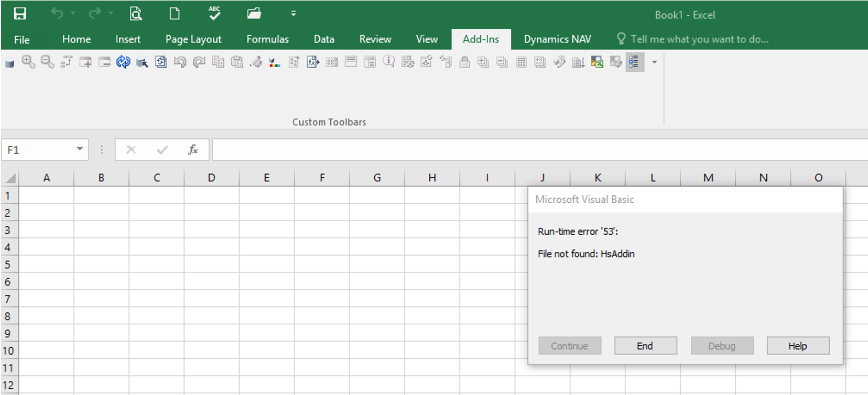Click the calculator icon in Custom Toolbars

click(x=521, y=62)
